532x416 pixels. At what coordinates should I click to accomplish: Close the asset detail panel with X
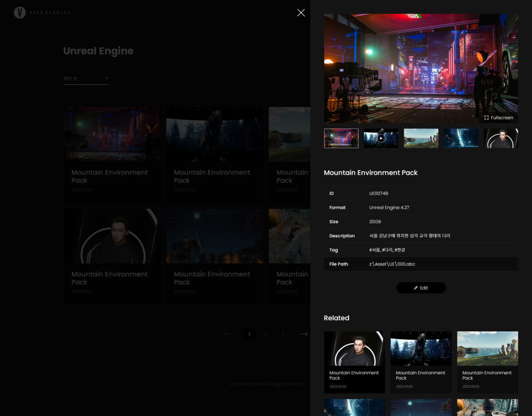(x=301, y=13)
